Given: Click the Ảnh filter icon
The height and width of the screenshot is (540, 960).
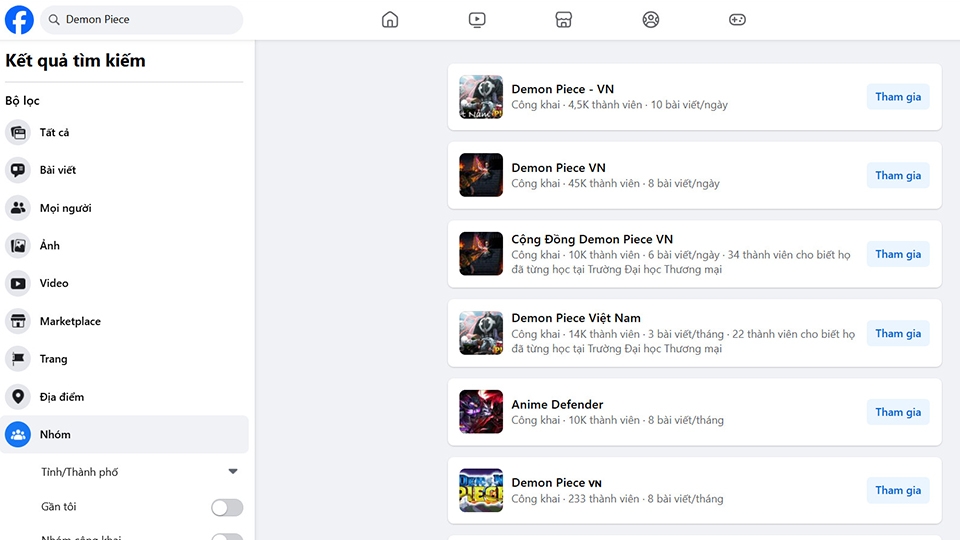Looking at the screenshot, I should click(18, 246).
